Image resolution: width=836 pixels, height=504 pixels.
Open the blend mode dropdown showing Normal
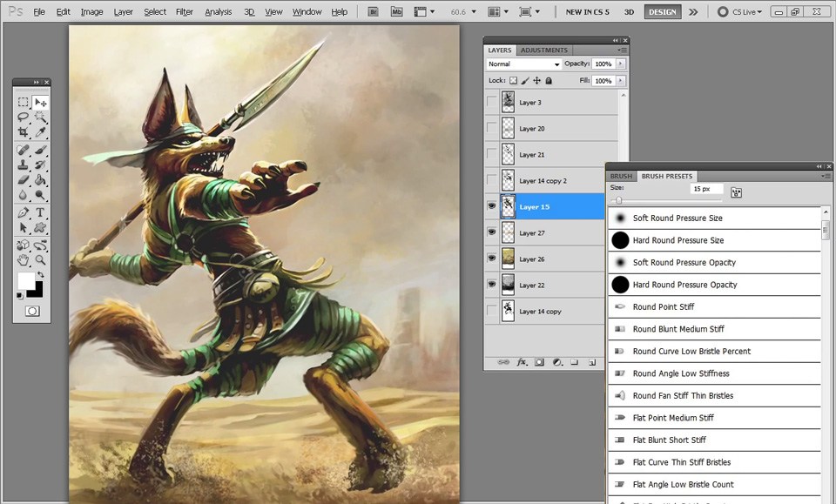click(x=522, y=64)
